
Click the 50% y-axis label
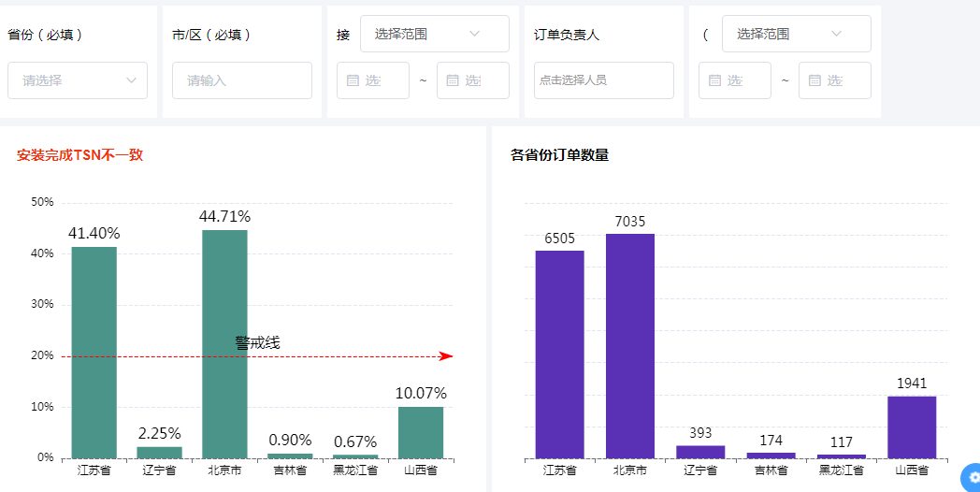point(42,202)
